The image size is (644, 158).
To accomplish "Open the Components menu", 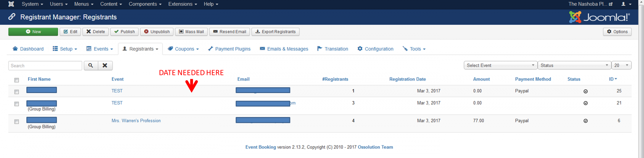I will 145,4.
